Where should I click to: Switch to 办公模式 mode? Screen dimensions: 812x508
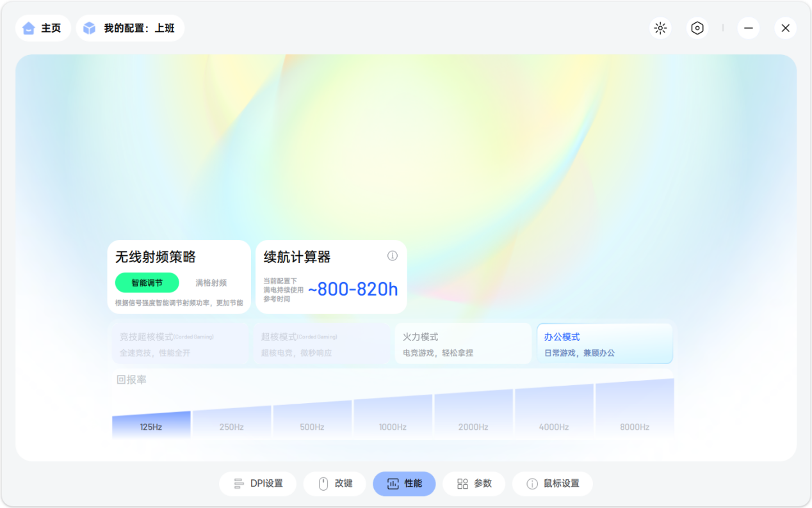(x=605, y=344)
